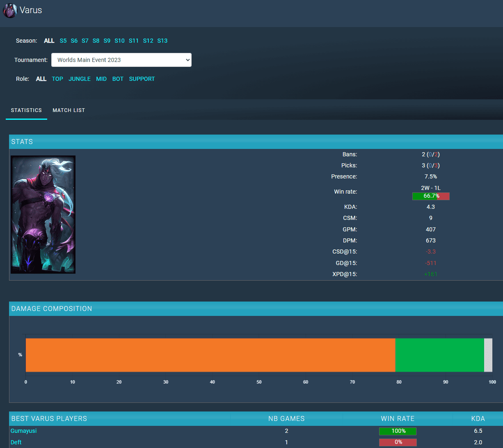Filter by season S11
Screen dimensions: 503x448
point(134,41)
